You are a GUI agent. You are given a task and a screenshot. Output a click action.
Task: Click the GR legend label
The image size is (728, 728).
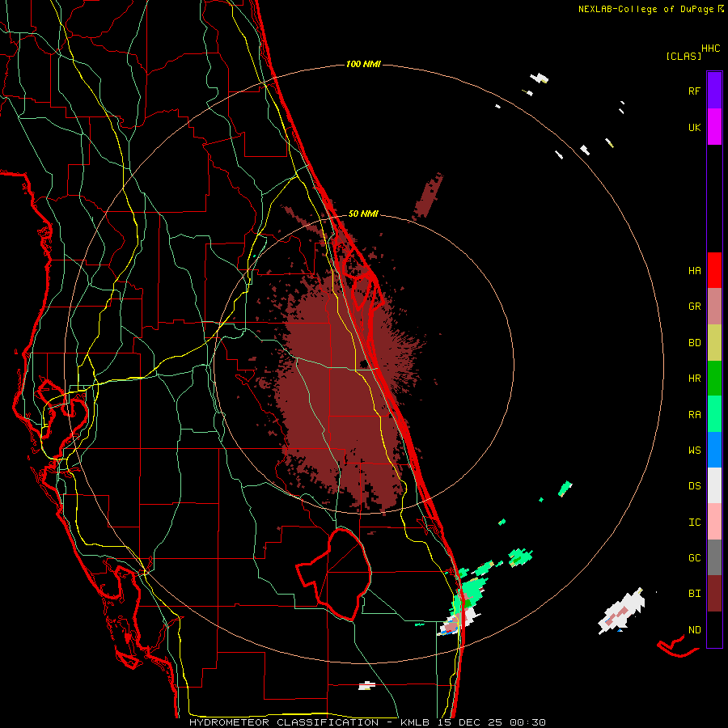click(x=694, y=307)
